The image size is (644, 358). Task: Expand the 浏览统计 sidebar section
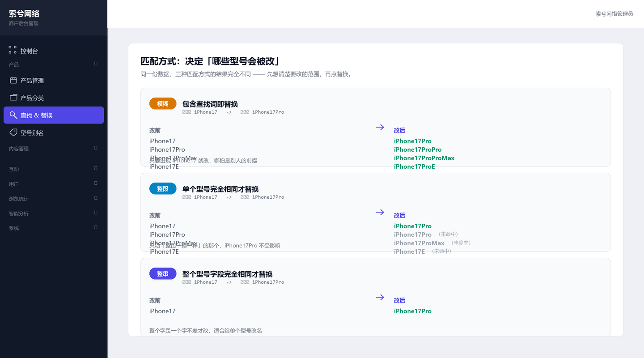tap(96, 198)
